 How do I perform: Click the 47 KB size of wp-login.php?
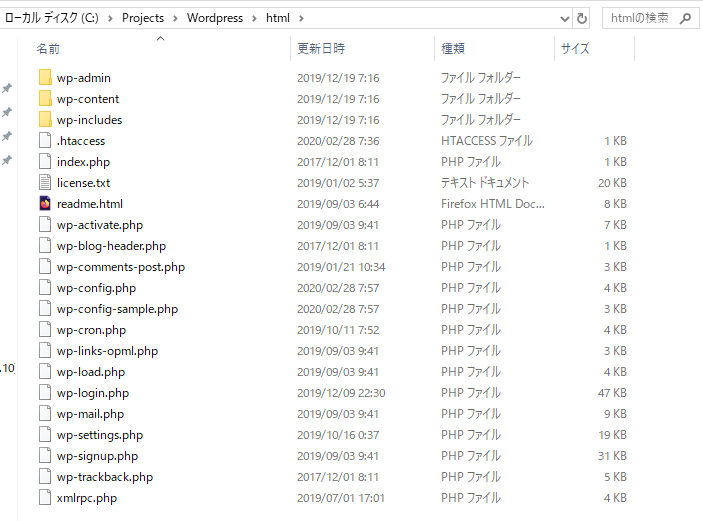612,393
